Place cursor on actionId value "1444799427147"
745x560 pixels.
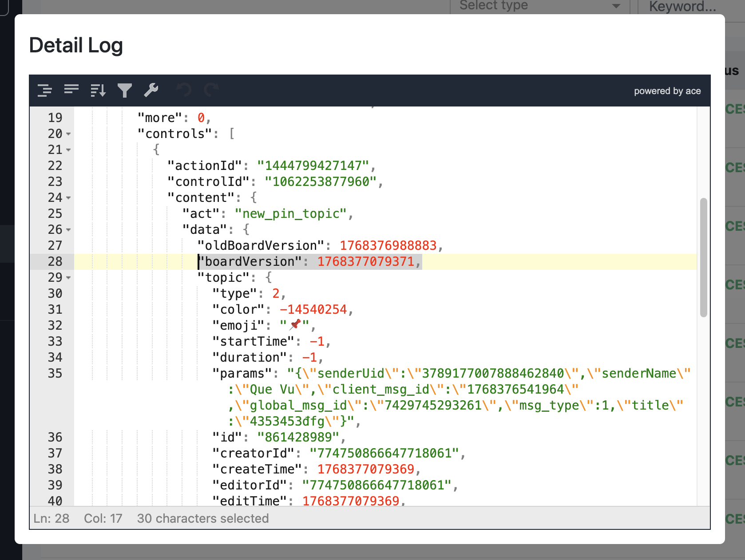pos(313,166)
